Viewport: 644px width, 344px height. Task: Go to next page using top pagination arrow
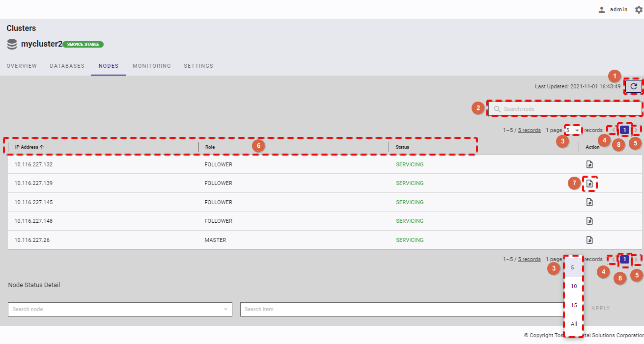click(636, 130)
